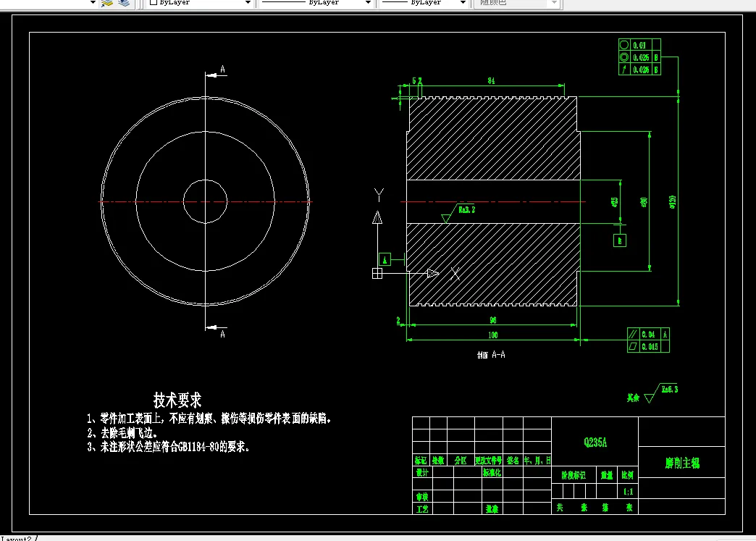Image resolution: width=756 pixels, height=541 pixels.
Task: Select the Q235A material text
Action: pyautogui.click(x=595, y=443)
